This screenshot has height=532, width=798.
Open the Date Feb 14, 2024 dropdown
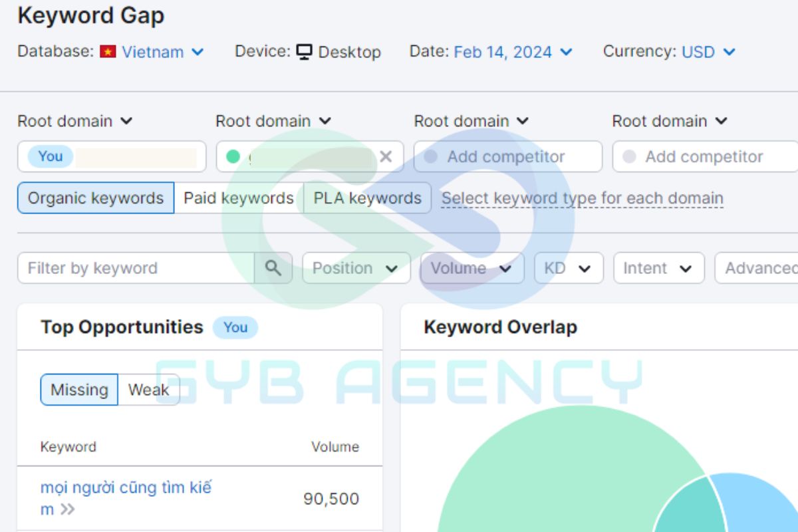pos(513,52)
